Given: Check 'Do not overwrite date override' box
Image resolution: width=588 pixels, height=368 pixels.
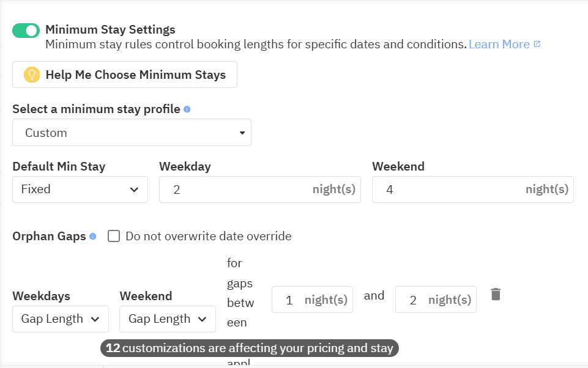Looking at the screenshot, I should [114, 236].
